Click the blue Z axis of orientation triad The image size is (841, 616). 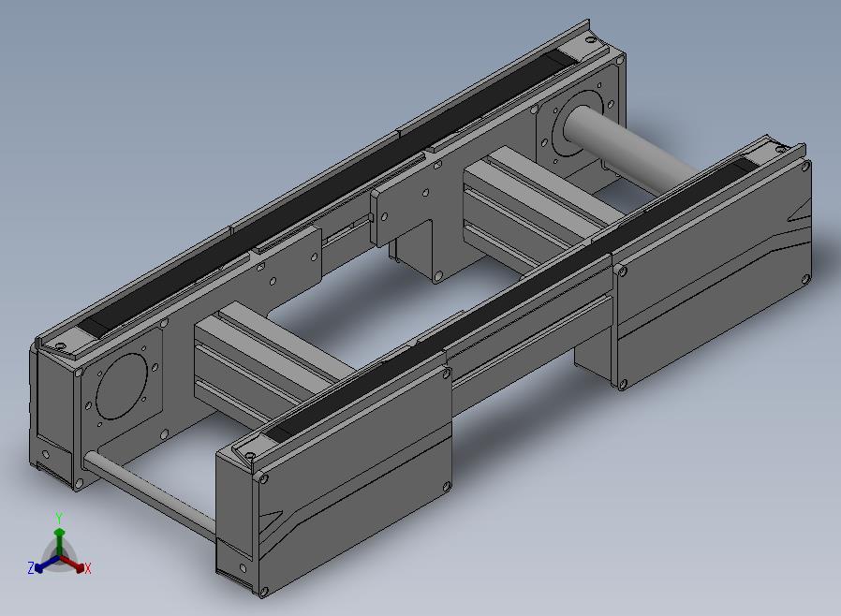46,564
